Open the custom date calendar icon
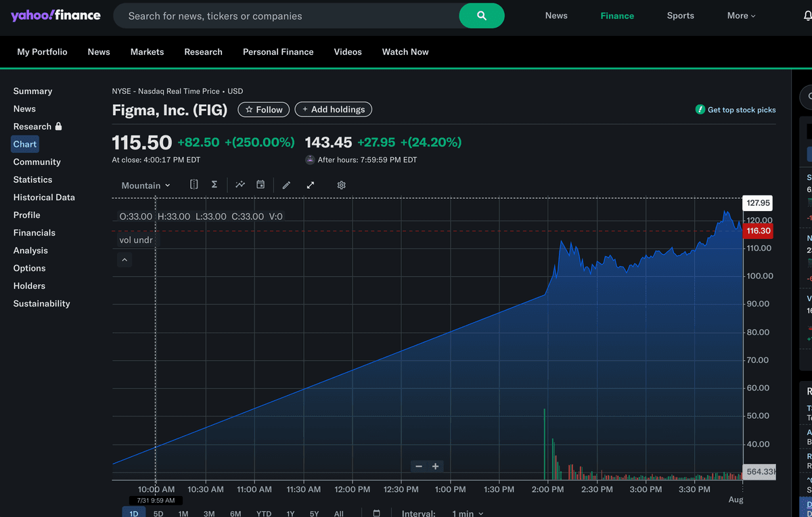Image resolution: width=812 pixels, height=517 pixels. coord(377,514)
